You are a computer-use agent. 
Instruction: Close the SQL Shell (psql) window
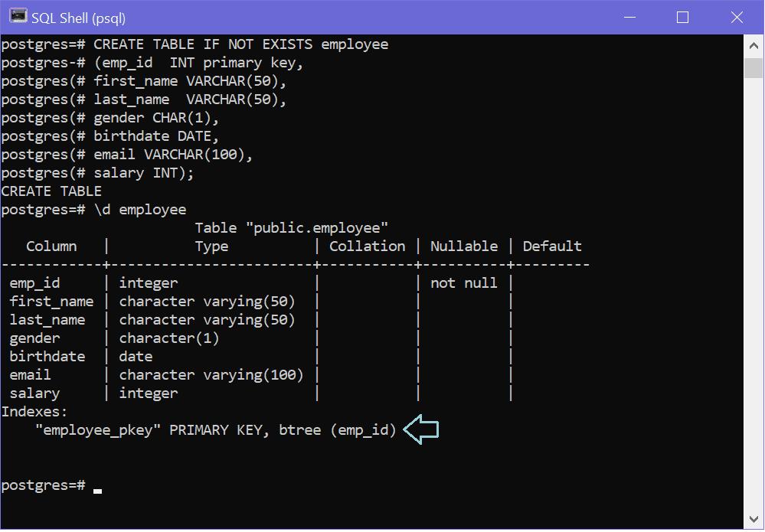(737, 17)
